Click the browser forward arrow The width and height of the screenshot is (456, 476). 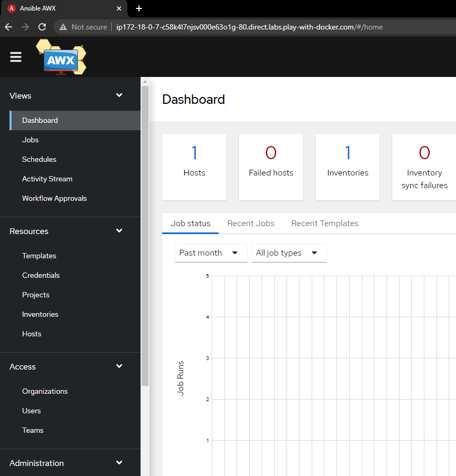(x=25, y=27)
